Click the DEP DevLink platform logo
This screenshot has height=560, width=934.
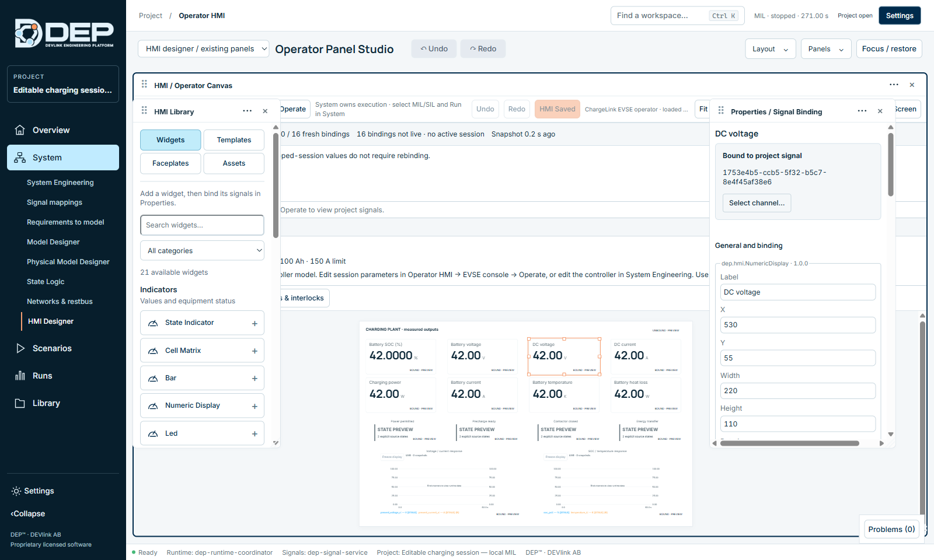(x=64, y=33)
